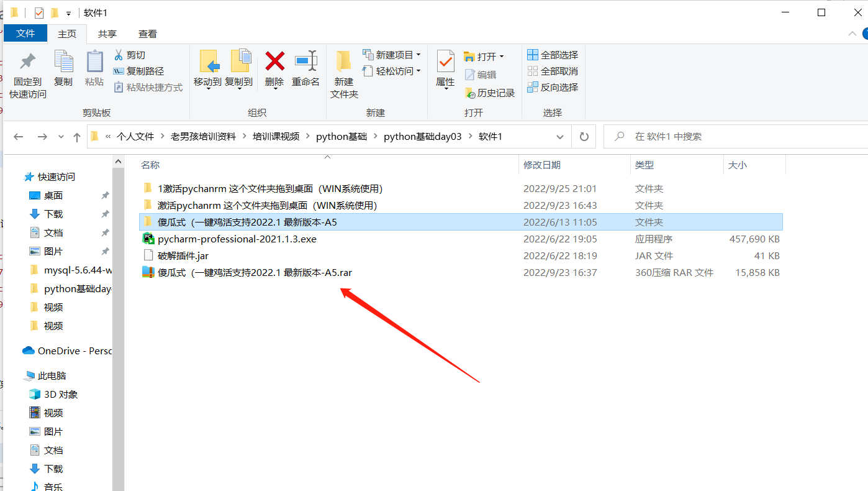The image size is (868, 491).
Task: Click the up-one-level arrow
Action: [77, 137]
